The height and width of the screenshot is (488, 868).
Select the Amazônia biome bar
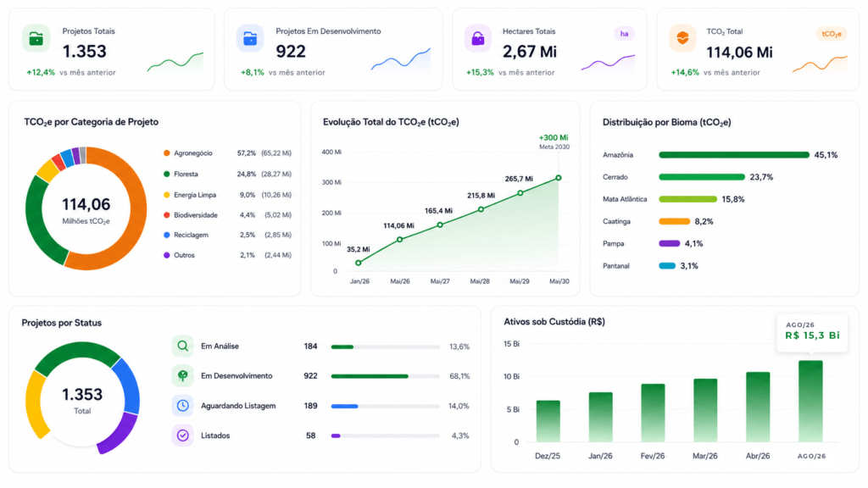click(x=734, y=155)
